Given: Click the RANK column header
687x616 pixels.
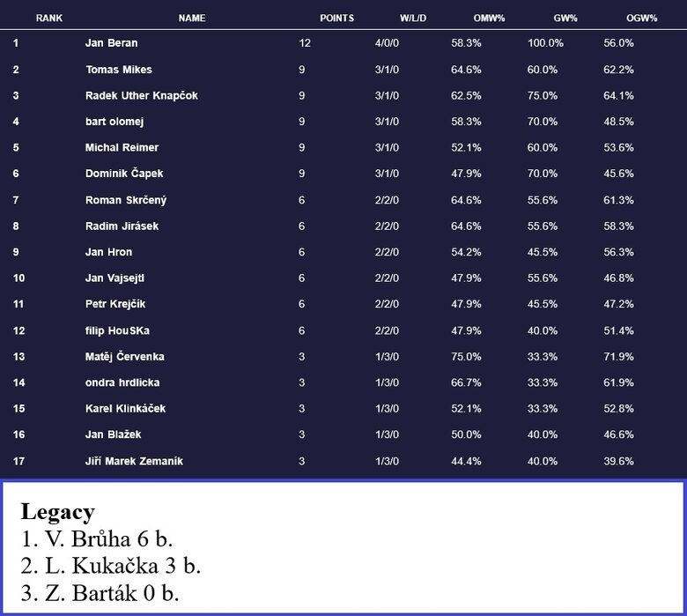Looking at the screenshot, I should click(x=49, y=19).
